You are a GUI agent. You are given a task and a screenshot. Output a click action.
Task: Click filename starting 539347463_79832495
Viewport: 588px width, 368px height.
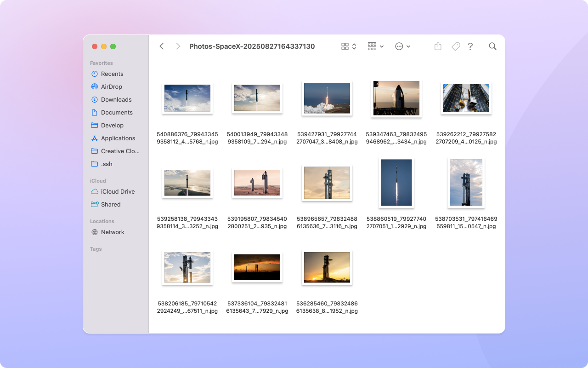click(x=396, y=138)
